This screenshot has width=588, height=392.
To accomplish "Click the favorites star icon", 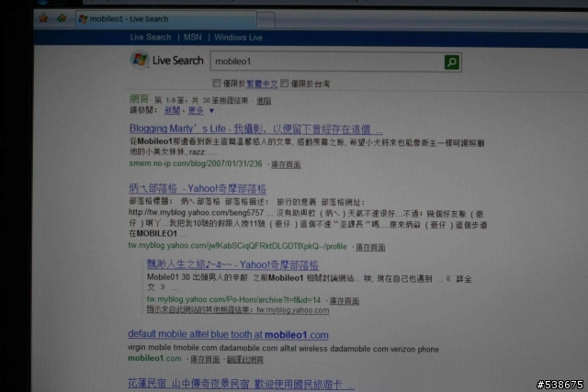I will (43, 18).
